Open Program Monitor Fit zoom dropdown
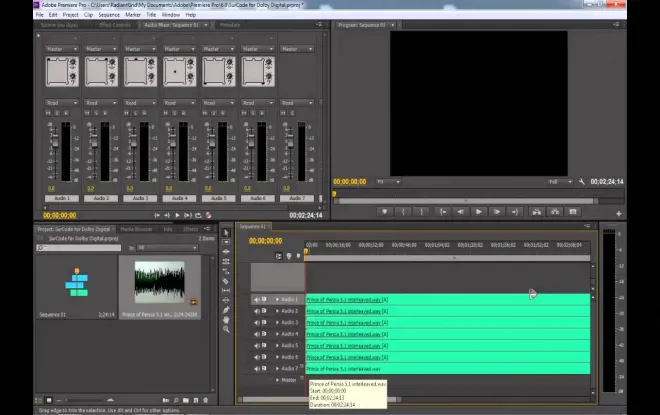 [x=388, y=182]
